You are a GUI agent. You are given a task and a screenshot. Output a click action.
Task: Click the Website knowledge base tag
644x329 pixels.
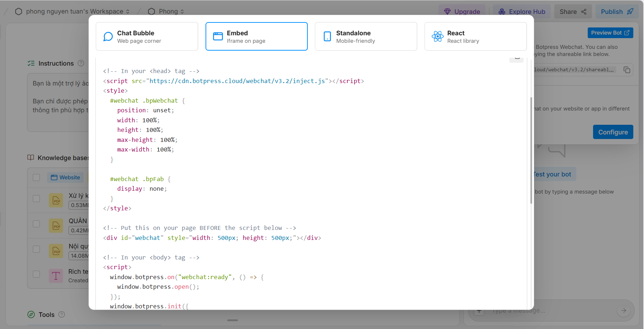[x=65, y=178]
